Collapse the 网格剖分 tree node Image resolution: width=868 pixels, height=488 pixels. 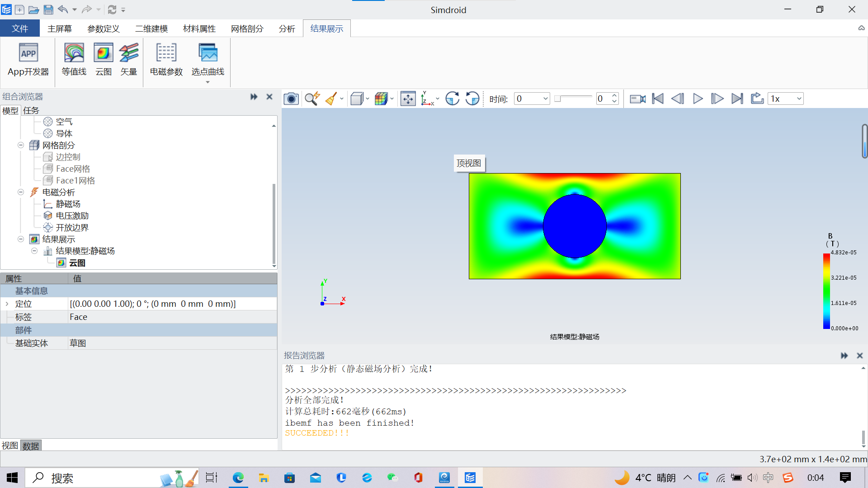[21, 145]
